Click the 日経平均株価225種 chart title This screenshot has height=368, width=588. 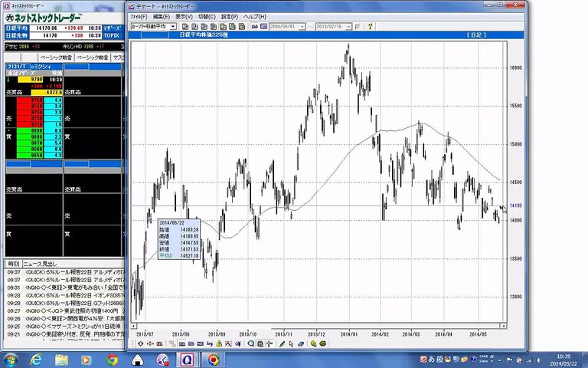204,35
